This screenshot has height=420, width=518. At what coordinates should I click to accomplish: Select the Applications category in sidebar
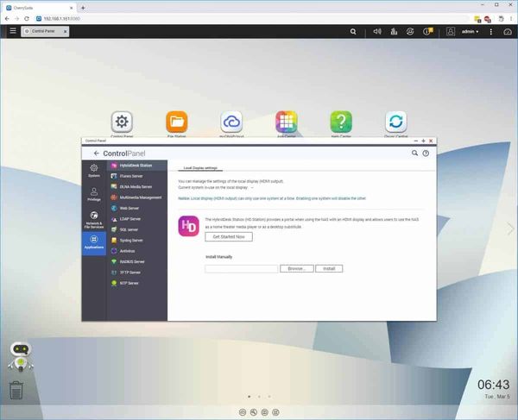pos(94,243)
